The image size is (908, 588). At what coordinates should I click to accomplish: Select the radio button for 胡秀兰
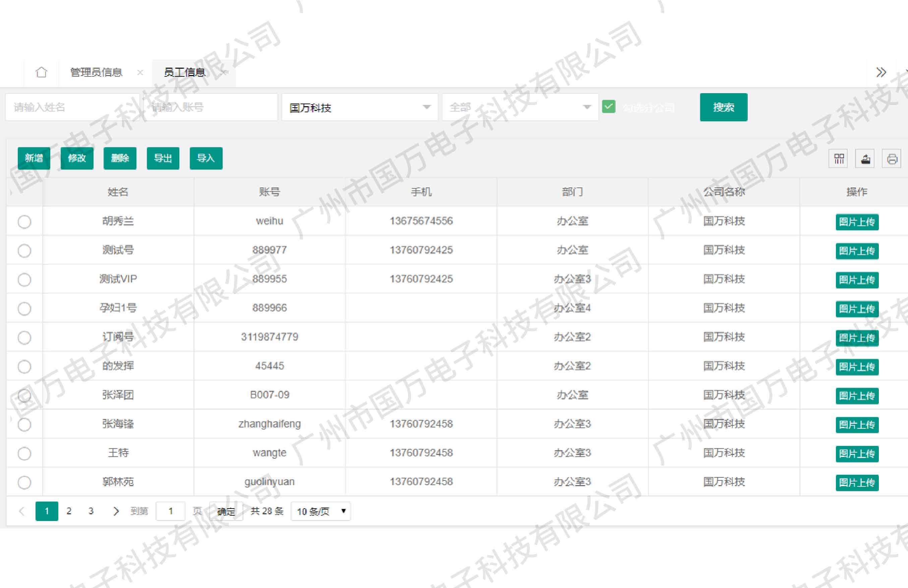pyautogui.click(x=24, y=221)
